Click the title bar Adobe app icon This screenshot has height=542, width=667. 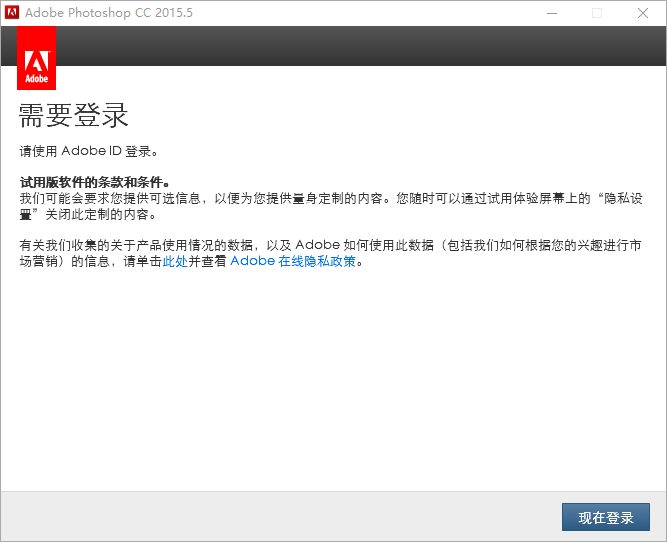click(12, 13)
